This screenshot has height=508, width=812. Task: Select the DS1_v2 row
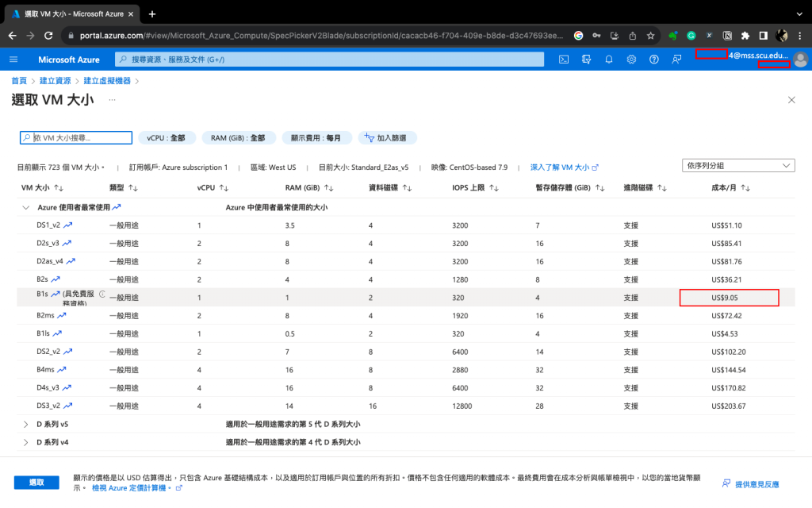pos(405,225)
